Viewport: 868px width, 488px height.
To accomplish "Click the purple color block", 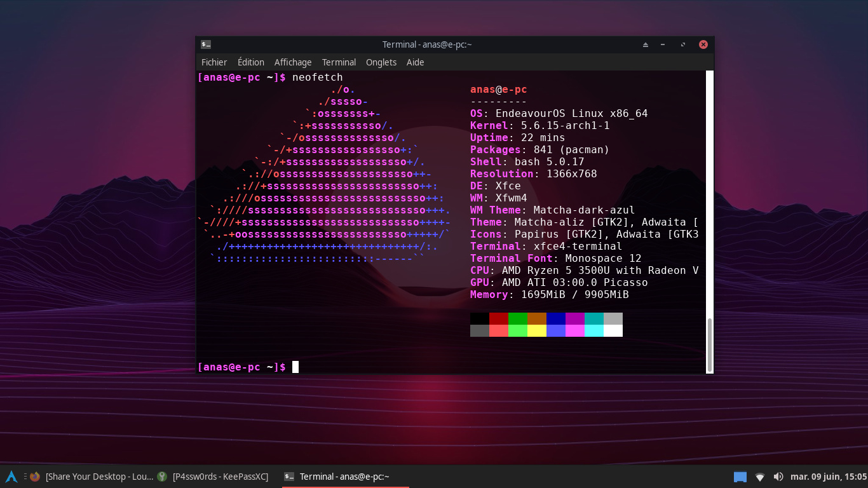I will tap(575, 318).
